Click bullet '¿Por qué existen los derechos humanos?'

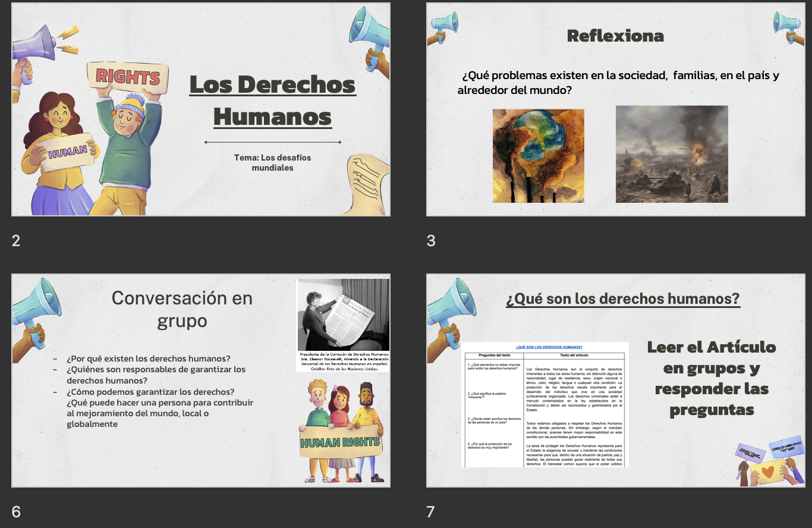coord(149,359)
